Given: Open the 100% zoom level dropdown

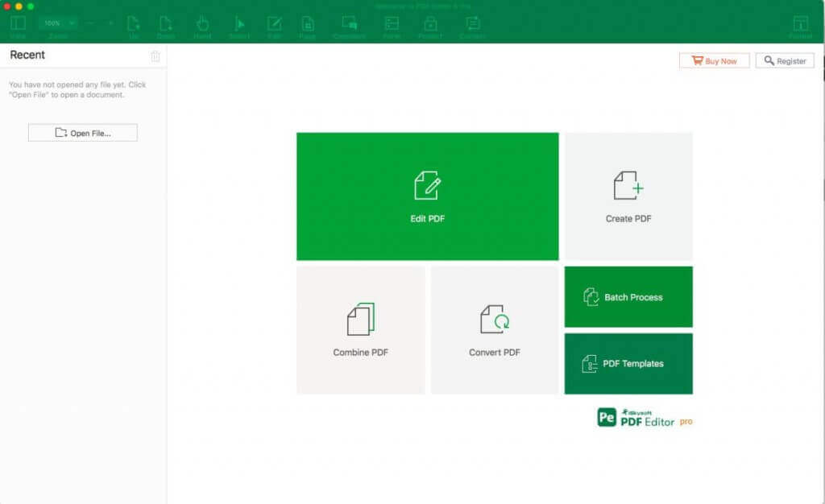Looking at the screenshot, I should click(x=58, y=23).
